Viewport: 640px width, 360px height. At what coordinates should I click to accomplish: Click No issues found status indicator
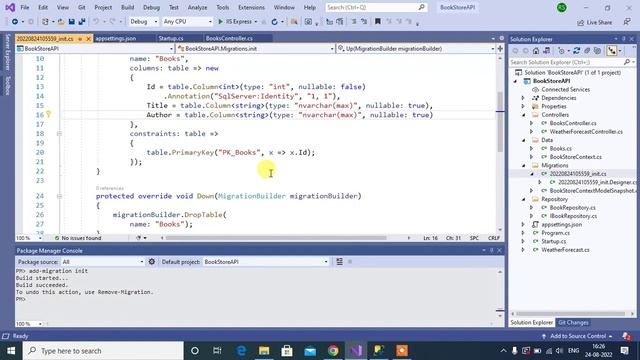(78, 238)
